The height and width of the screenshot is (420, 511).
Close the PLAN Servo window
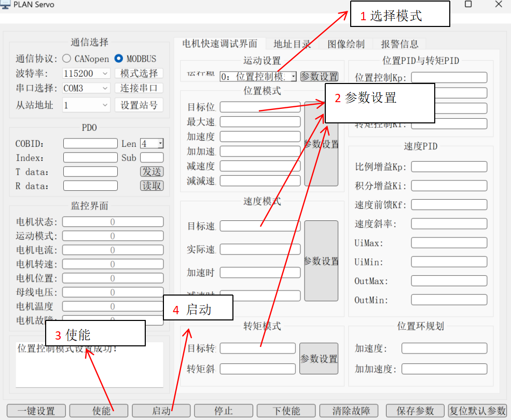tap(499, 4)
